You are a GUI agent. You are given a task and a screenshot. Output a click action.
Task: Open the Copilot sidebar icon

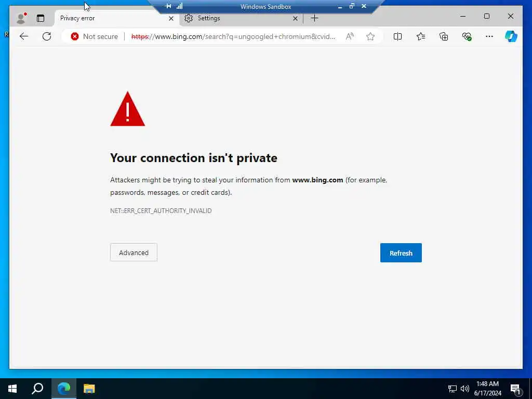coord(511,36)
